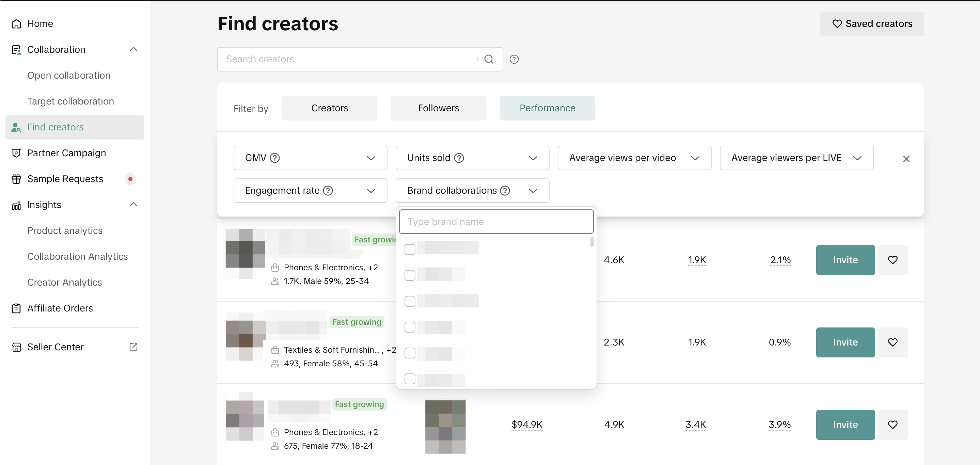This screenshot has width=980, height=465.
Task: Close the performance filter panel
Action: [906, 159]
